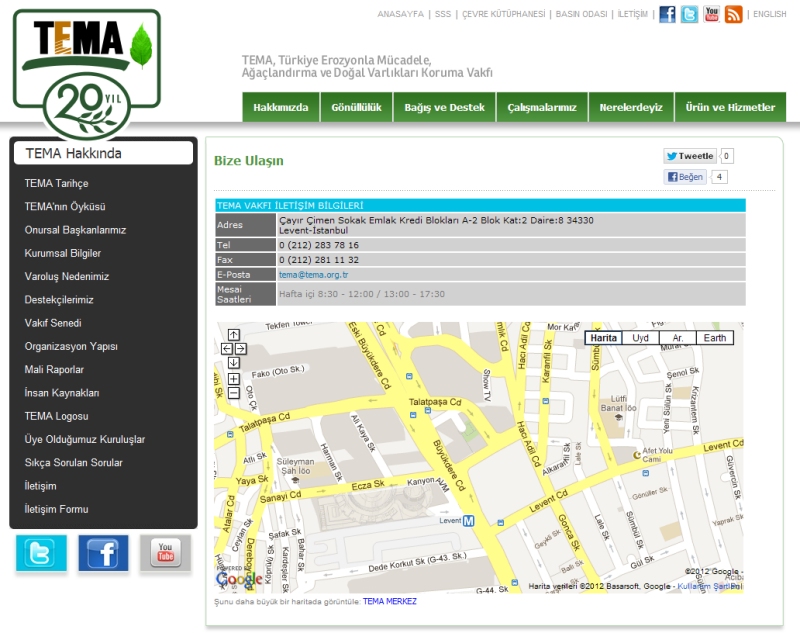
Task: Open TEMA Tarihçe in the sidebar
Action: (x=56, y=183)
